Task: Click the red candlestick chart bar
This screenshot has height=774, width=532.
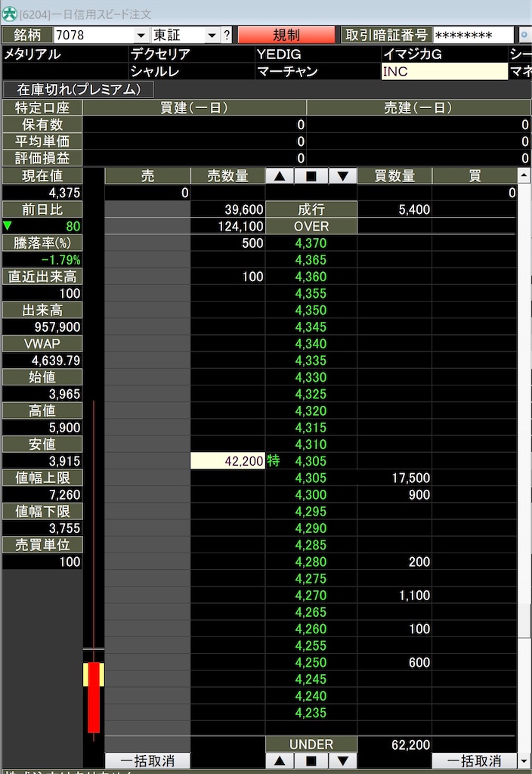Action: point(94,697)
